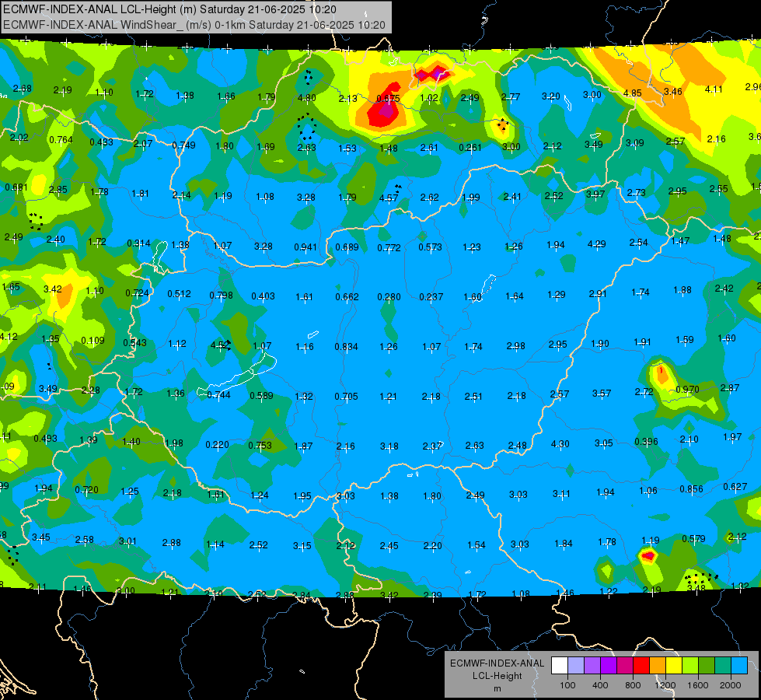The image size is (761, 700).
Task: Click the magenta-pink legend swatch
Action: tap(625, 666)
